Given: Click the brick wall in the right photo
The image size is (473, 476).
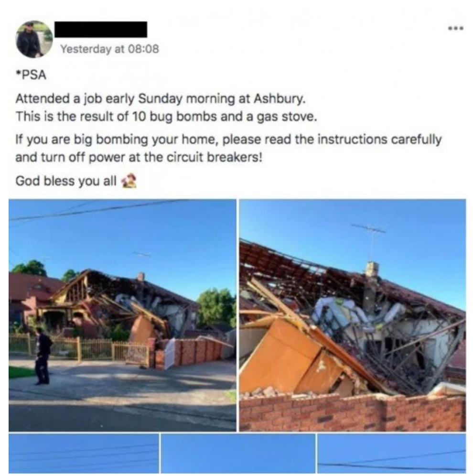Looking at the screenshot, I should 353,413.
